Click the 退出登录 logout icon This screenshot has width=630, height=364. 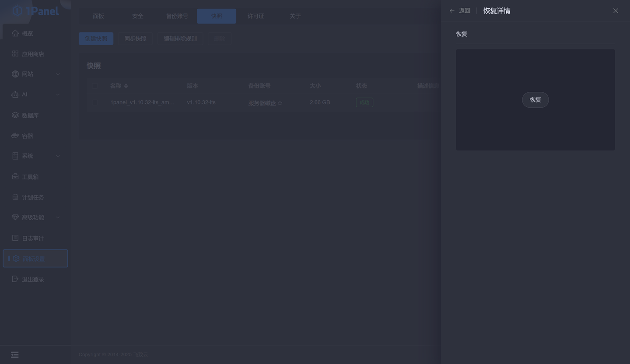(15, 279)
